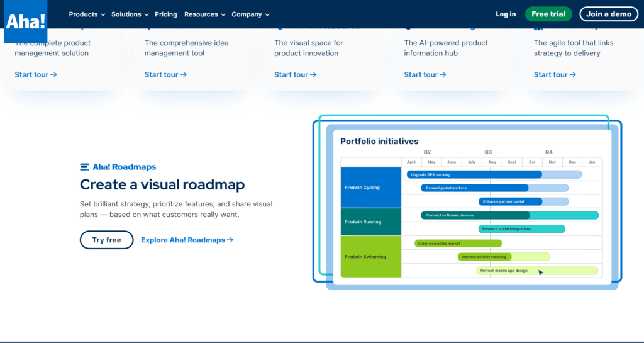This screenshot has width=644, height=343.
Task: Expand the Solutions menu
Action: click(x=130, y=14)
